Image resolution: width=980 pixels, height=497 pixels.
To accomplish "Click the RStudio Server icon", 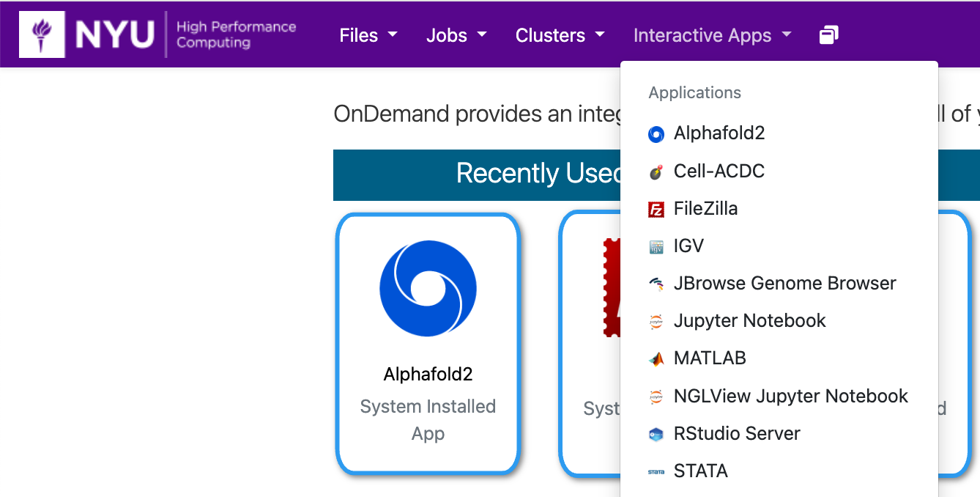I will 656,435.
